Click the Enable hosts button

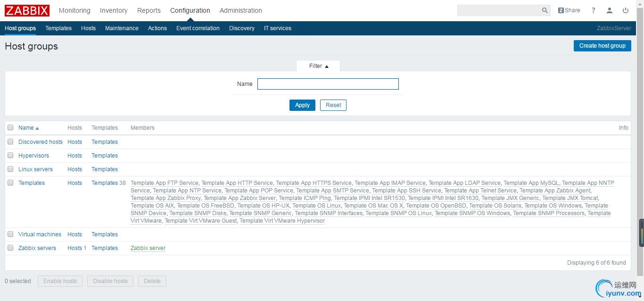[60, 281]
